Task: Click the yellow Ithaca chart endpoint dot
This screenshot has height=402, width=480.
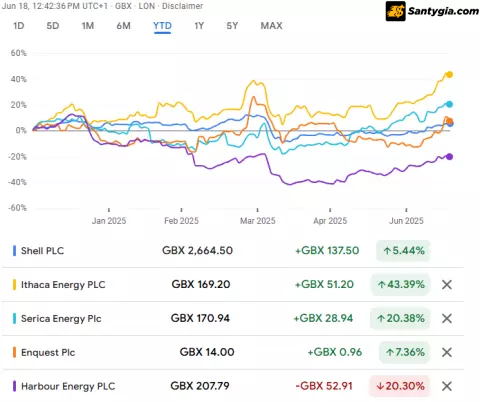Action: coord(449,74)
